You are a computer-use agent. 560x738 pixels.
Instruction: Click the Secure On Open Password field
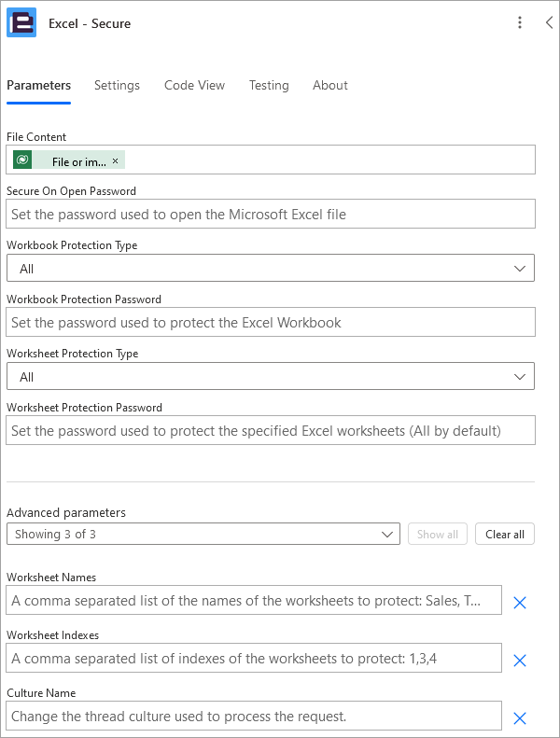[x=271, y=215]
